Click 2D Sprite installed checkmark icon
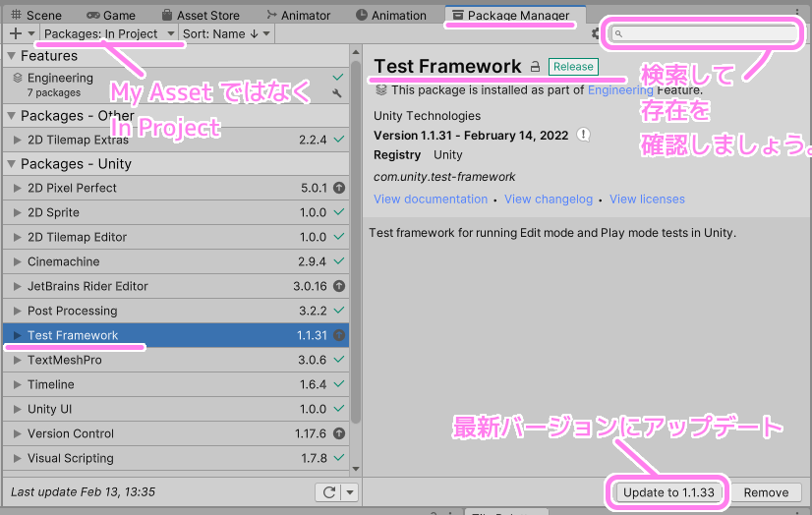The width and height of the screenshot is (812, 515). coord(339,211)
